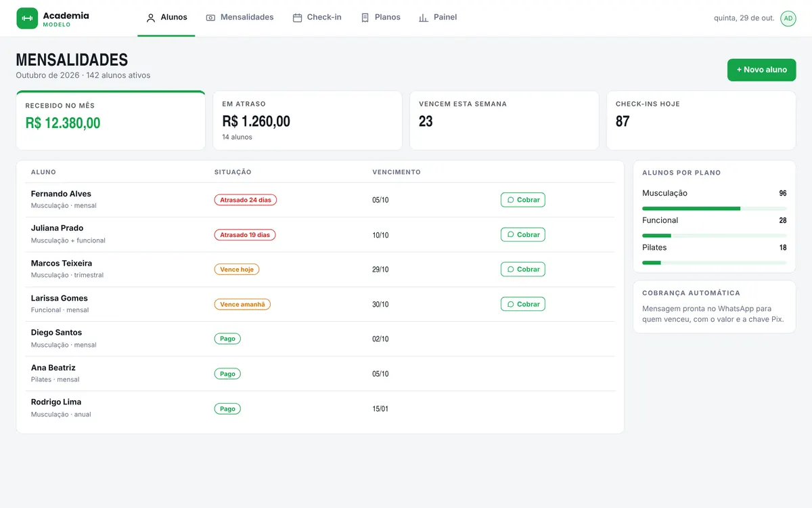Send a charge to Juliana Prado
812x508 pixels.
(x=523, y=234)
